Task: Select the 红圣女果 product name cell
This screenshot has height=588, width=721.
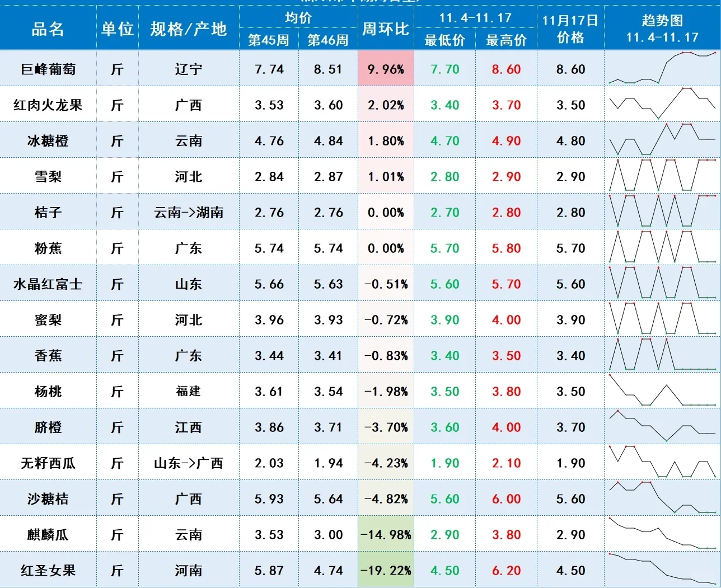Action: click(48, 571)
